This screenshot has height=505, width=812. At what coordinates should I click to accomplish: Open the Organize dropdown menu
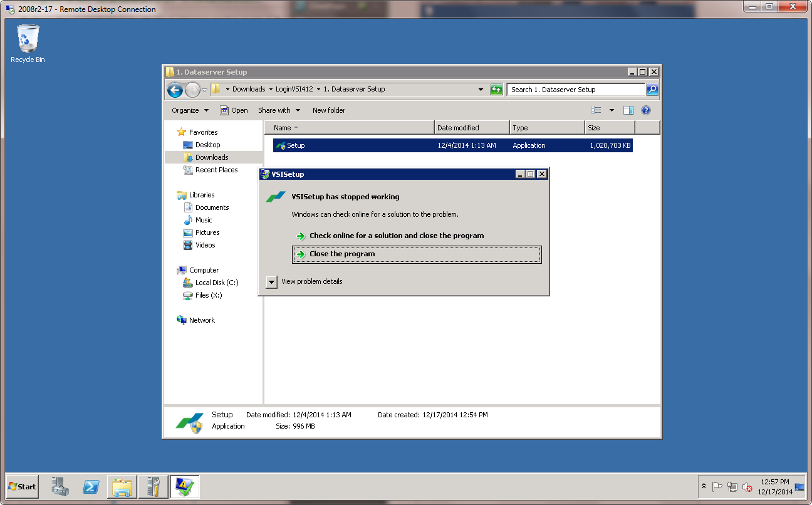(x=190, y=110)
